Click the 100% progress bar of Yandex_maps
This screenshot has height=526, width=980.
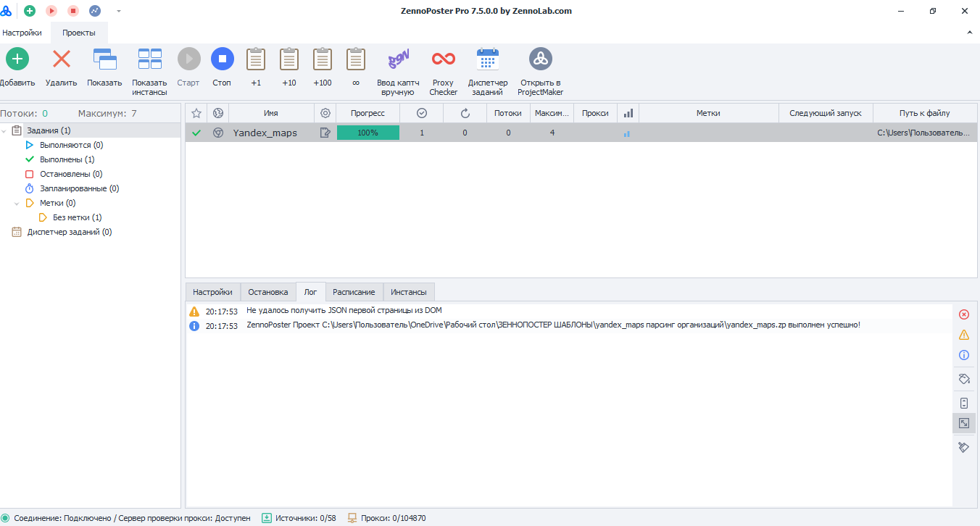(367, 133)
